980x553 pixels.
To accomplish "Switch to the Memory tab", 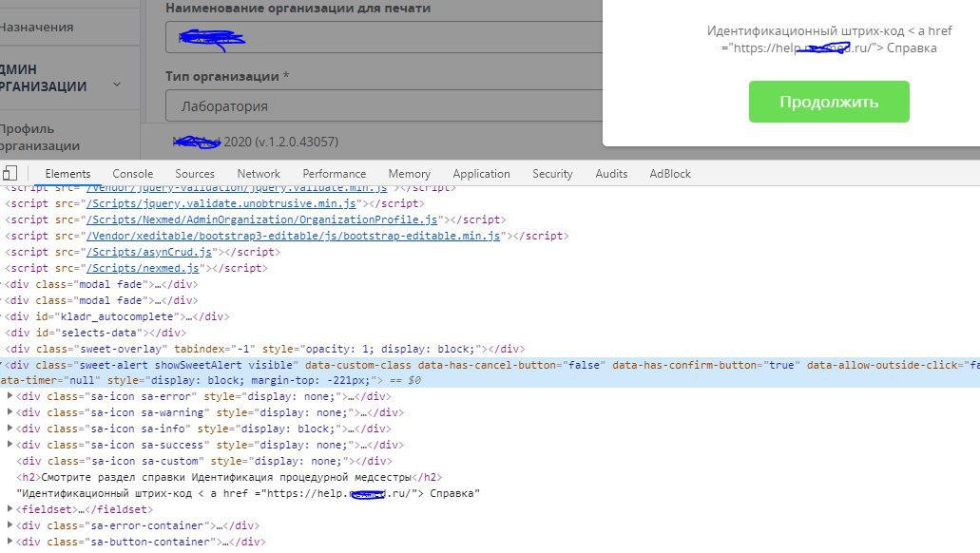I will point(410,174).
